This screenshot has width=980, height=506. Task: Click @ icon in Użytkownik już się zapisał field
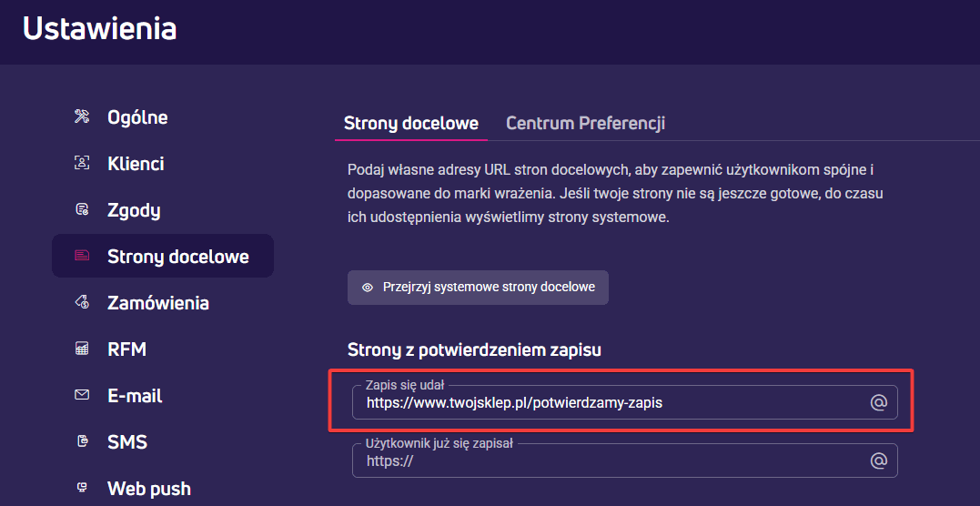879,461
